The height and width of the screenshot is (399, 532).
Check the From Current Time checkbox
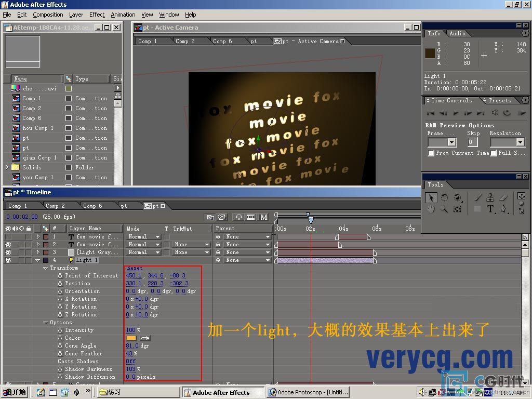pos(431,153)
